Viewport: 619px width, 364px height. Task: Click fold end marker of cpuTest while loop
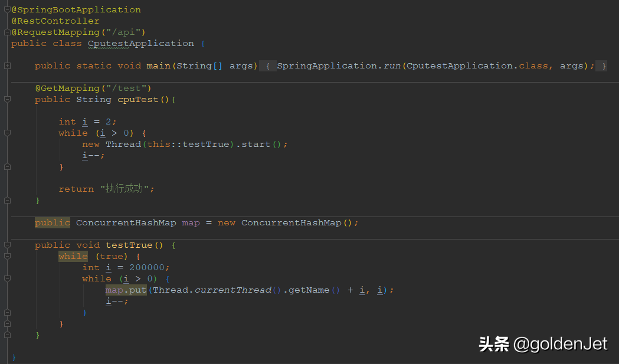(7, 167)
